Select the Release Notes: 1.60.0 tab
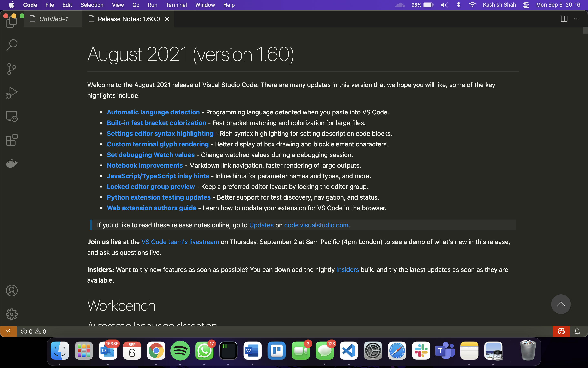Screen dimensions: 588x368 point(128,19)
